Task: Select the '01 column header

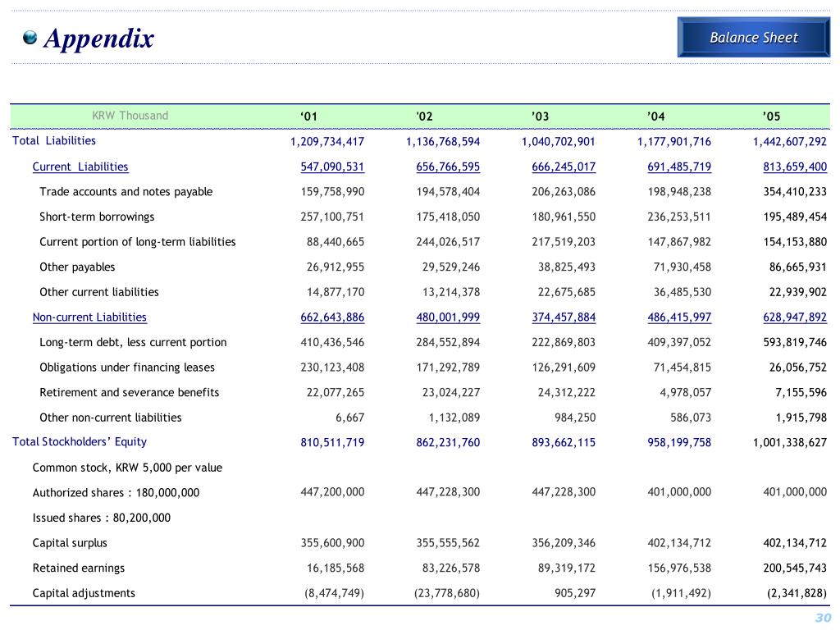Action: 308,116
